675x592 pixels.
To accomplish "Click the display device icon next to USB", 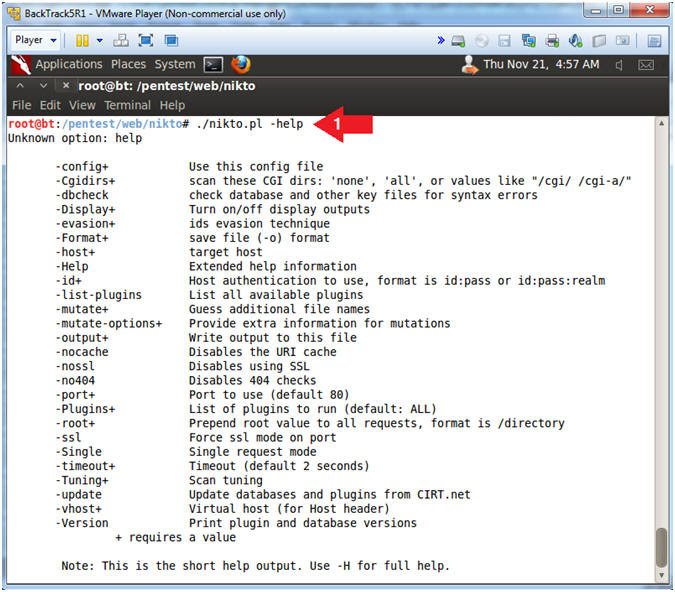I will tap(622, 41).
